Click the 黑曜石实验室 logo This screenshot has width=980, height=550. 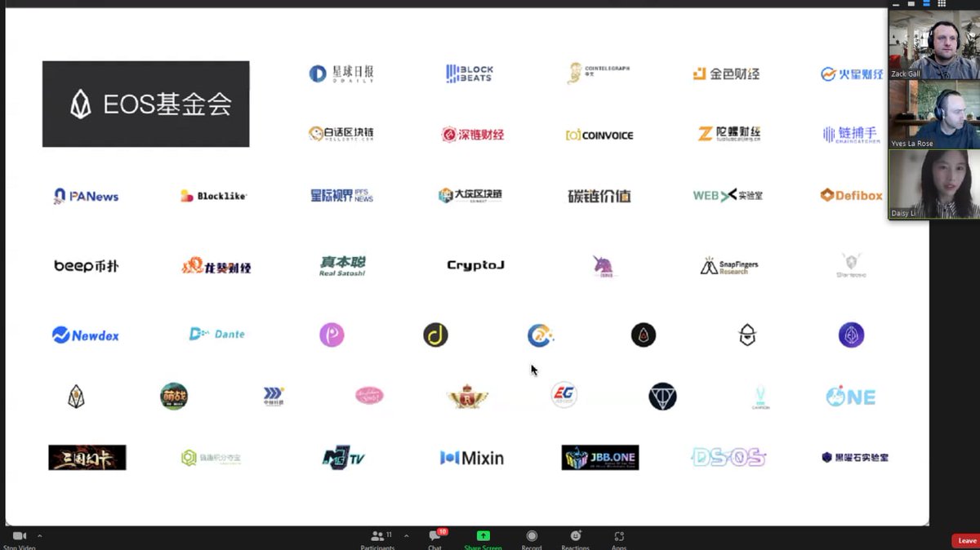point(855,458)
